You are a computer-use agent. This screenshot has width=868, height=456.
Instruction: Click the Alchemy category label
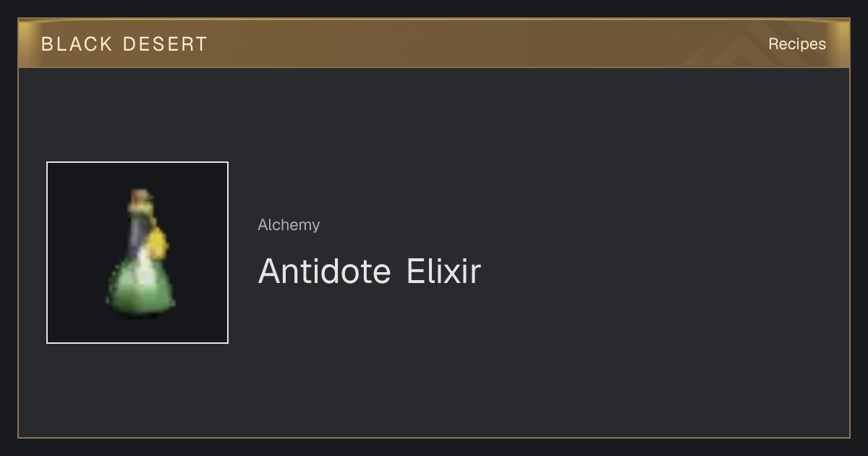(x=289, y=225)
